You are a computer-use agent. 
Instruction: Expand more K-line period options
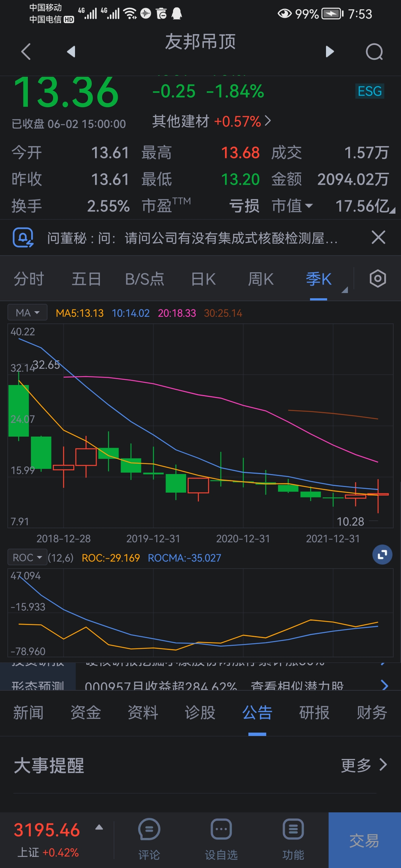tap(345, 290)
